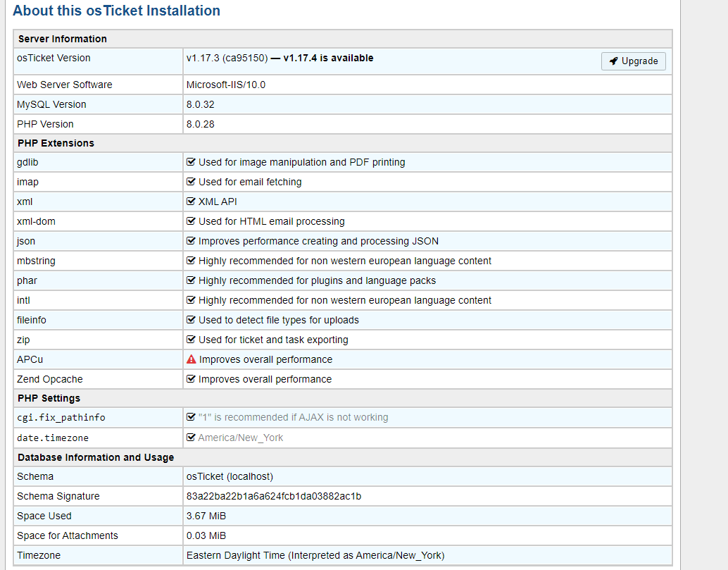Click "Used for ticket and task exporting"
The width and height of the screenshot is (728, 570).
273,340
